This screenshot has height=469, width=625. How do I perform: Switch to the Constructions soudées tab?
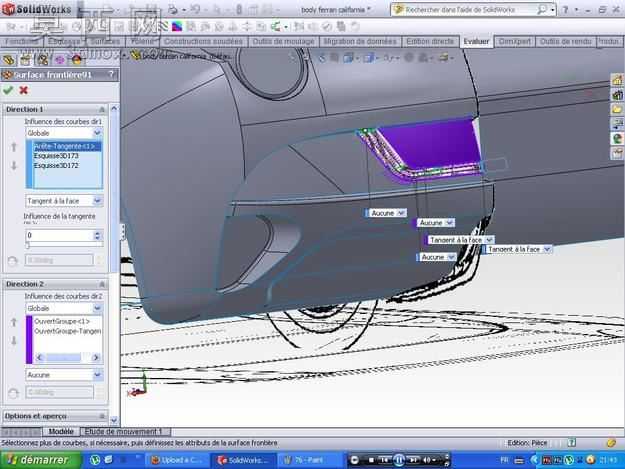[x=203, y=41]
